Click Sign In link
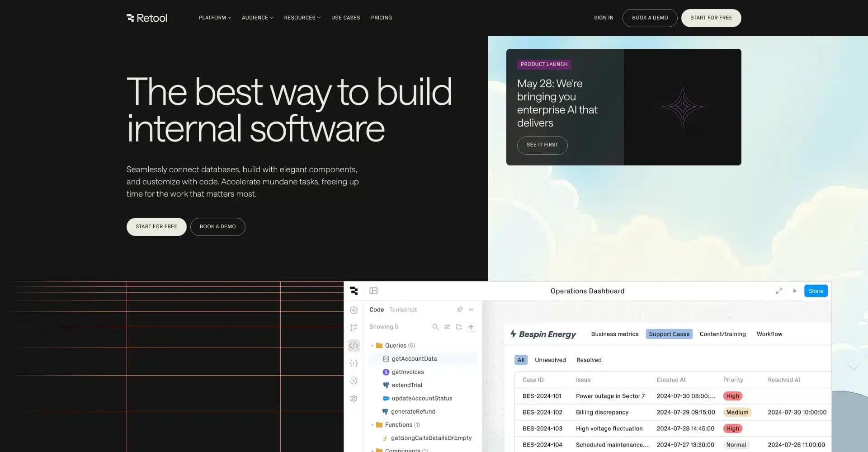 pyautogui.click(x=604, y=18)
